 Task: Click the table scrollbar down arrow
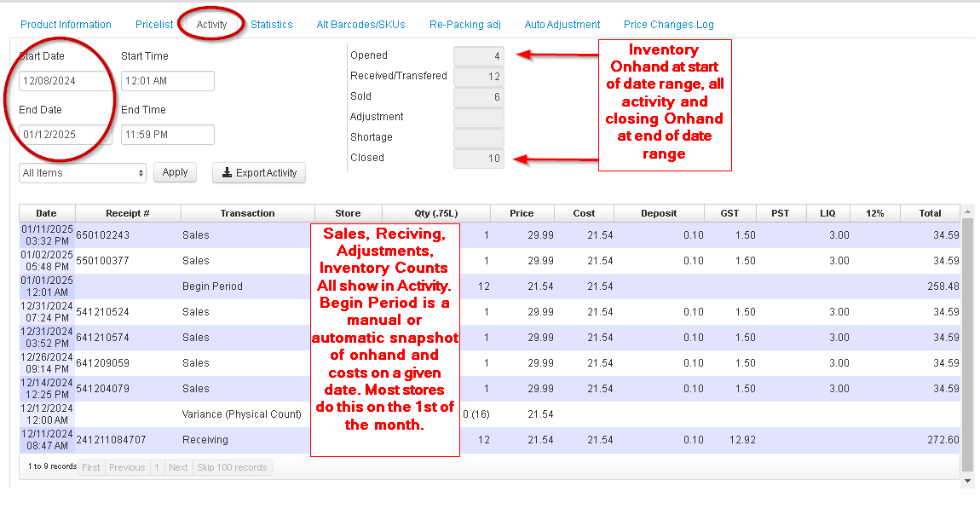pos(967,481)
